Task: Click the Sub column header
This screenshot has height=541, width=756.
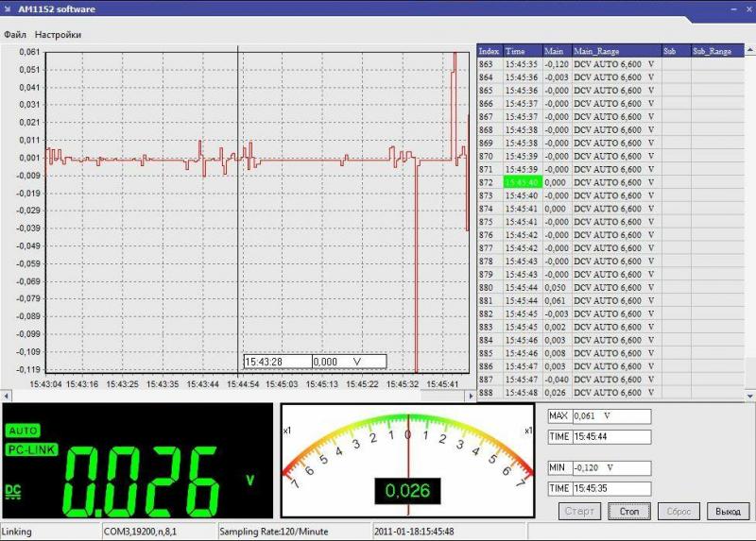Action: 677,51
